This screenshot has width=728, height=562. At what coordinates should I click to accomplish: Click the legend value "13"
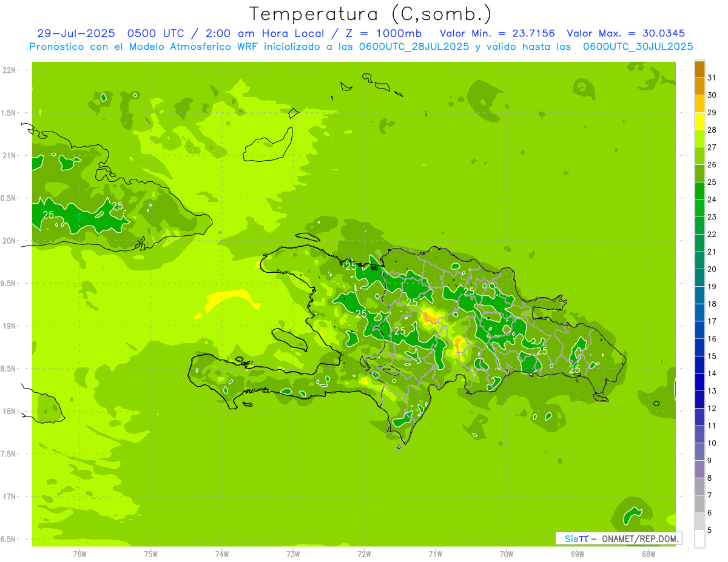(712, 391)
